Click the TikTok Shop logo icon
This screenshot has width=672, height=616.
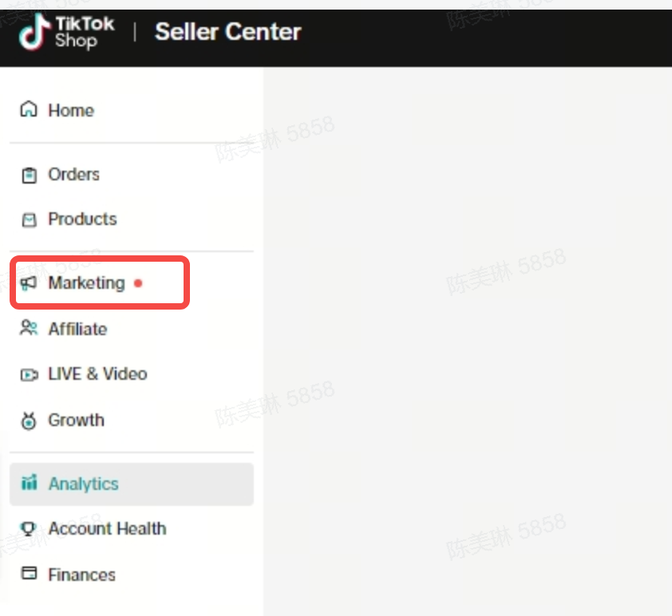tap(33, 33)
